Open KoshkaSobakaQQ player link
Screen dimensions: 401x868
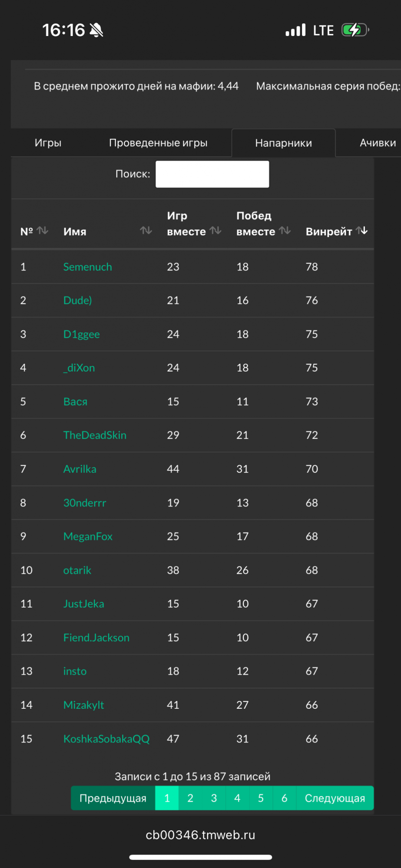[x=106, y=739]
